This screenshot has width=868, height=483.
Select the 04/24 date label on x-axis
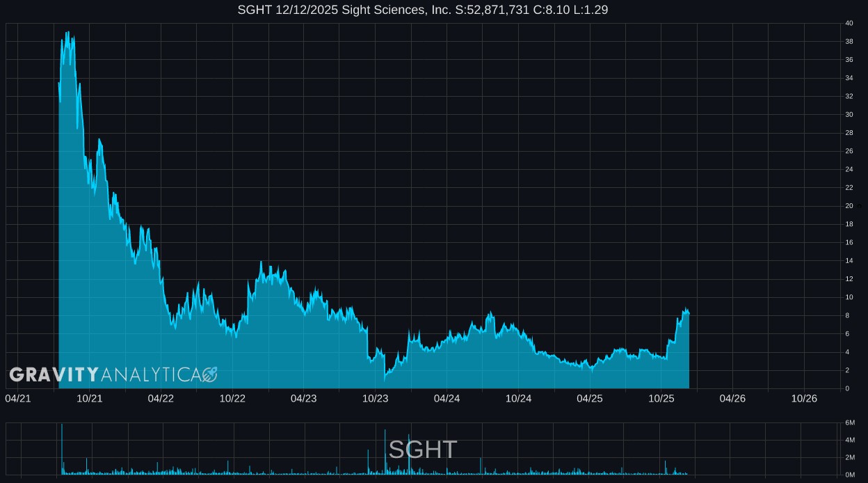[x=447, y=399]
